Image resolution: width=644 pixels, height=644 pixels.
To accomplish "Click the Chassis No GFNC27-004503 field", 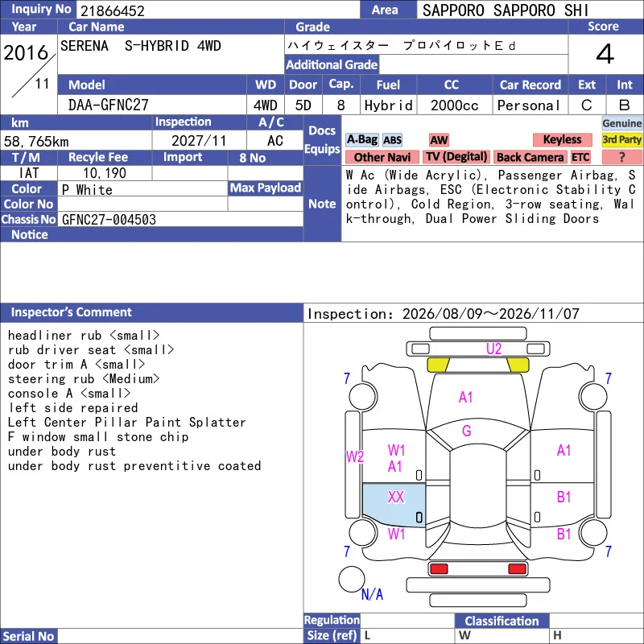I will pos(180,219).
